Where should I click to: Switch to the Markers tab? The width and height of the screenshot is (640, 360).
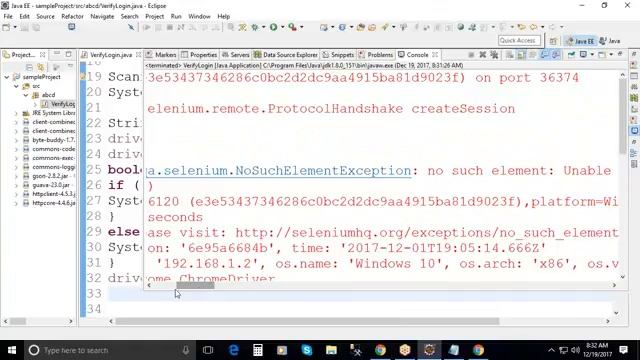[161, 55]
